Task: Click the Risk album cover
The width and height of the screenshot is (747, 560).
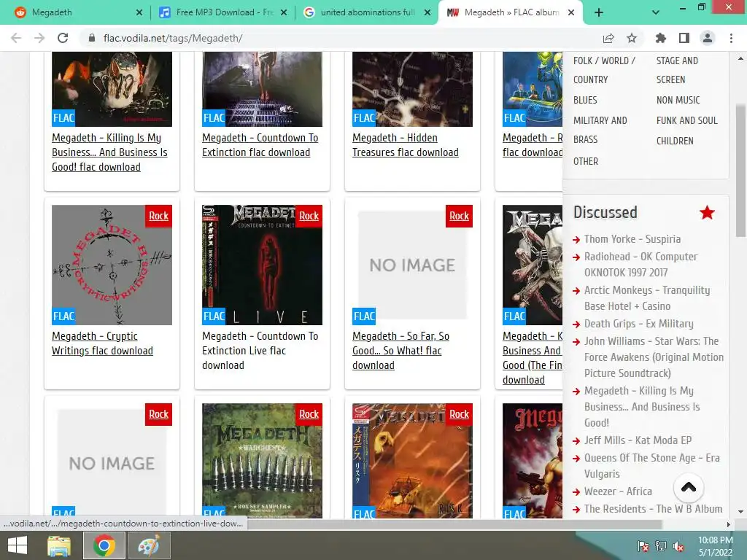Action: [413, 461]
